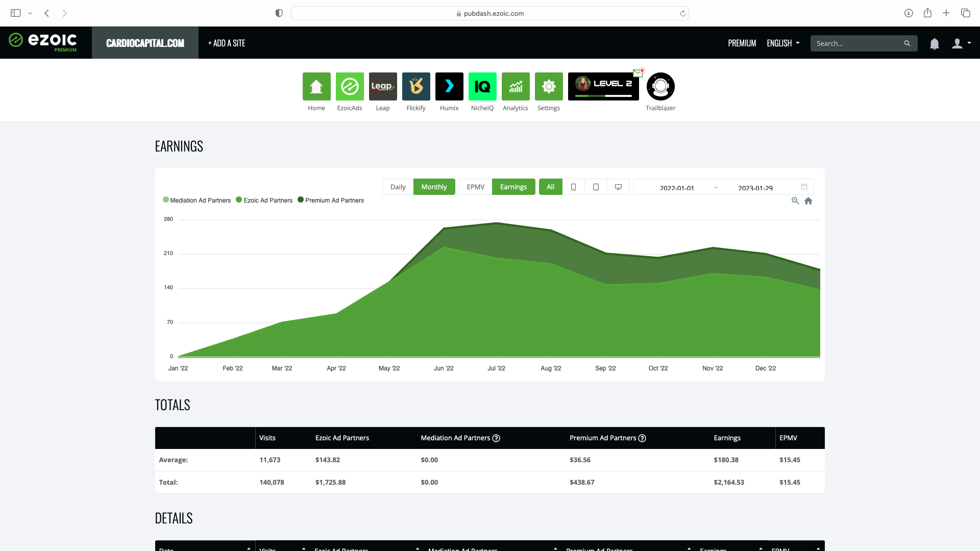Image resolution: width=980 pixels, height=551 pixels.
Task: Open the Leap app icon
Action: 383,86
